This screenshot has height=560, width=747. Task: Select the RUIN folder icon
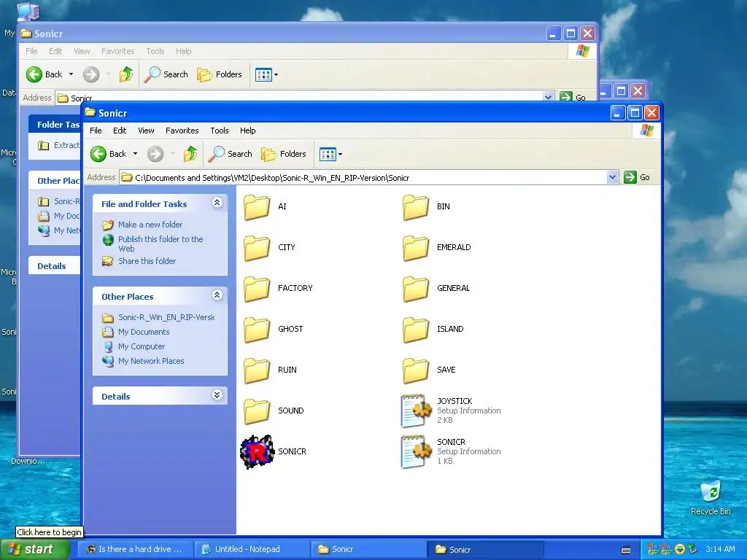coord(258,370)
